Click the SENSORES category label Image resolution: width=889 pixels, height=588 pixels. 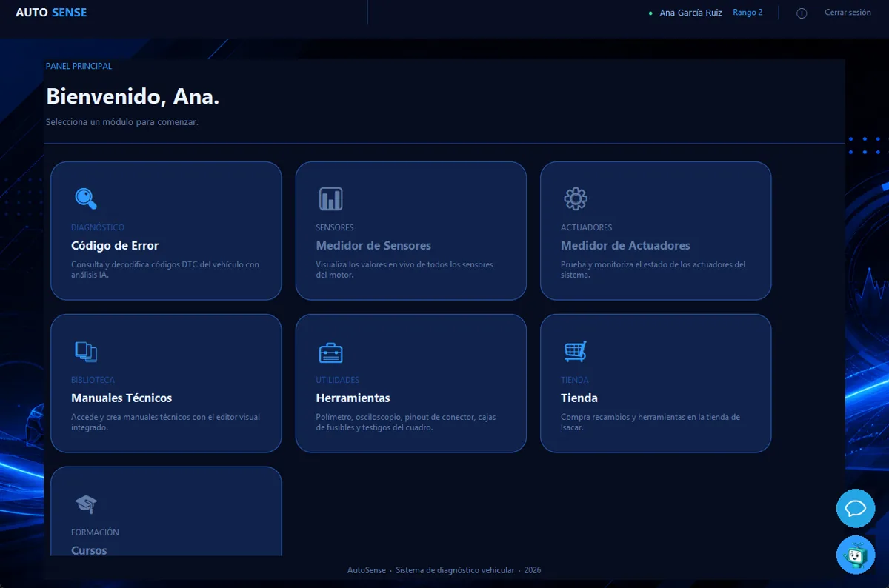[x=335, y=227]
